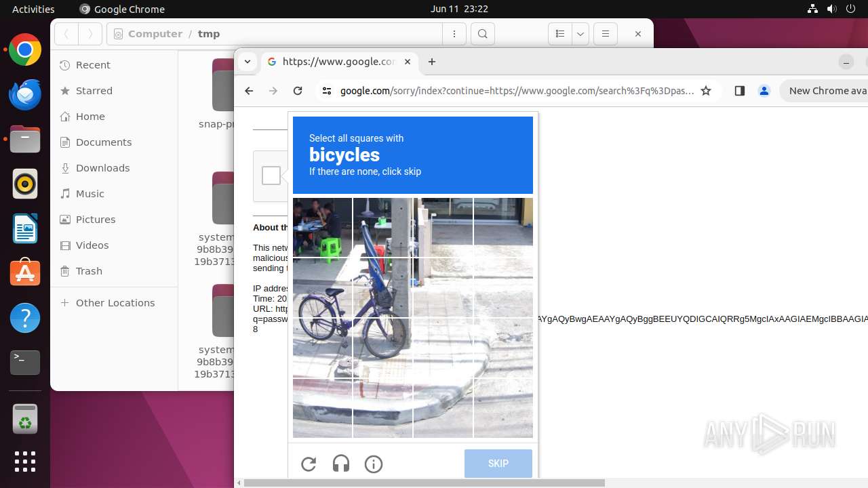Switch Files to list view

[x=560, y=34]
